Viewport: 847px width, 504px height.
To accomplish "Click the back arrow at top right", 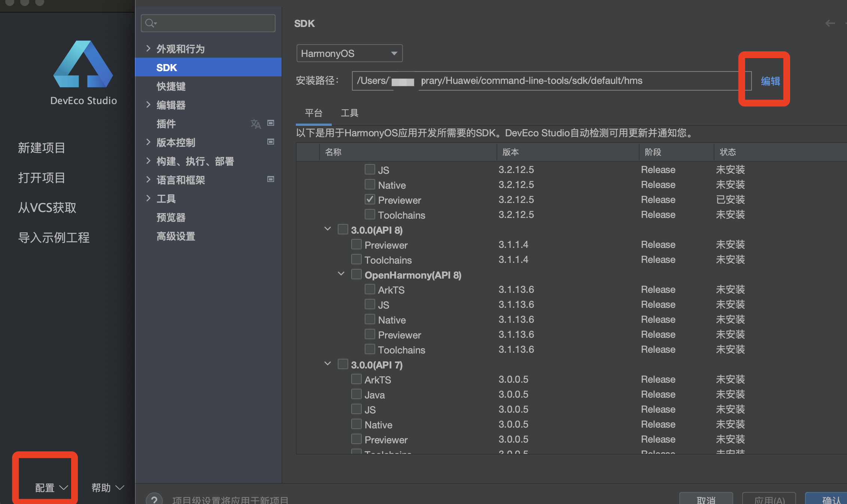I will (830, 23).
